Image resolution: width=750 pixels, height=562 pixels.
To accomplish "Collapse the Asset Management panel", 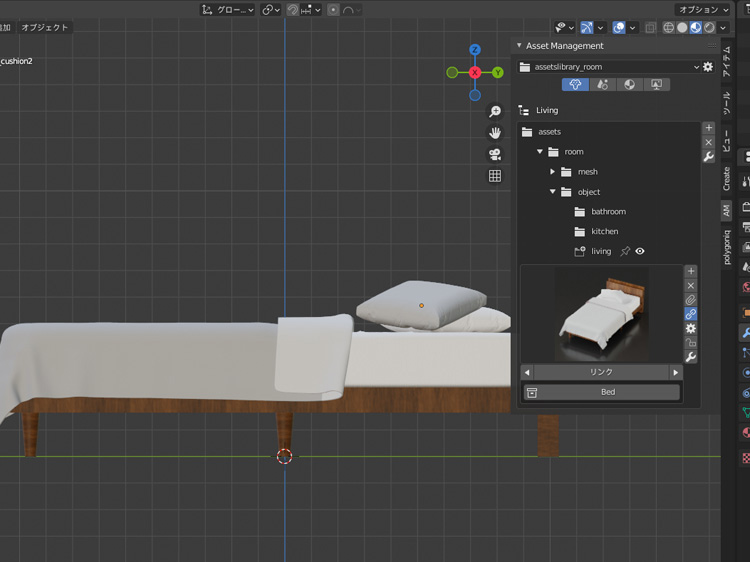I will [x=519, y=46].
